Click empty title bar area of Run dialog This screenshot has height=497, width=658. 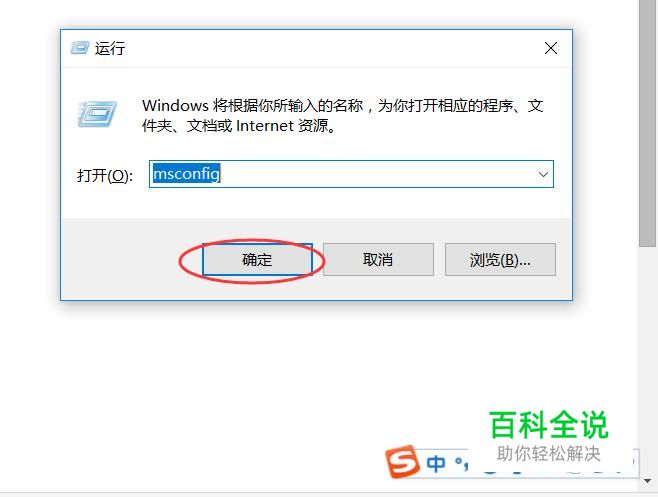pyautogui.click(x=327, y=48)
